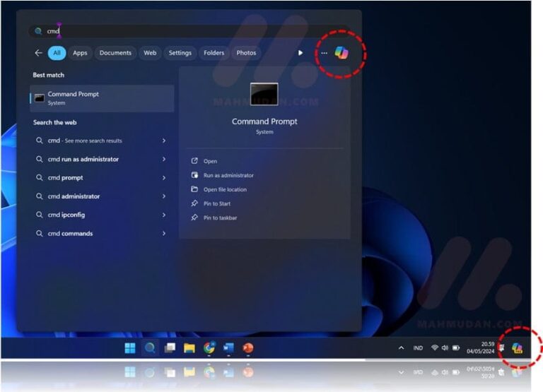Screen dimensions: 543x392
Task: Select 'cmd prompt' web suggestion
Action: (x=101, y=178)
